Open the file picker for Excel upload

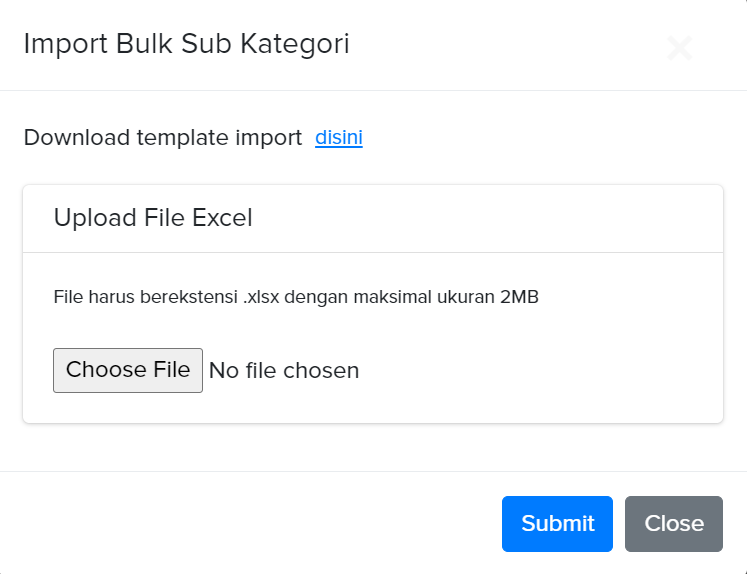pyautogui.click(x=128, y=370)
